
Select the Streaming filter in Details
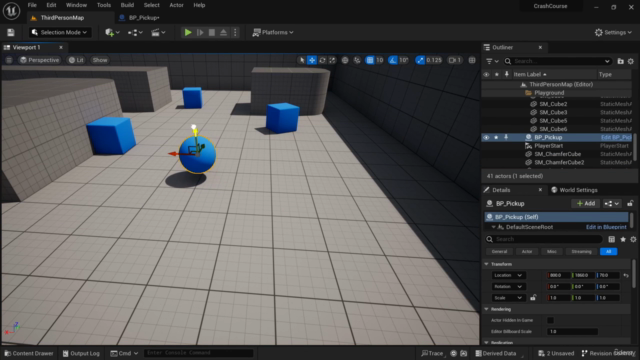(581, 251)
